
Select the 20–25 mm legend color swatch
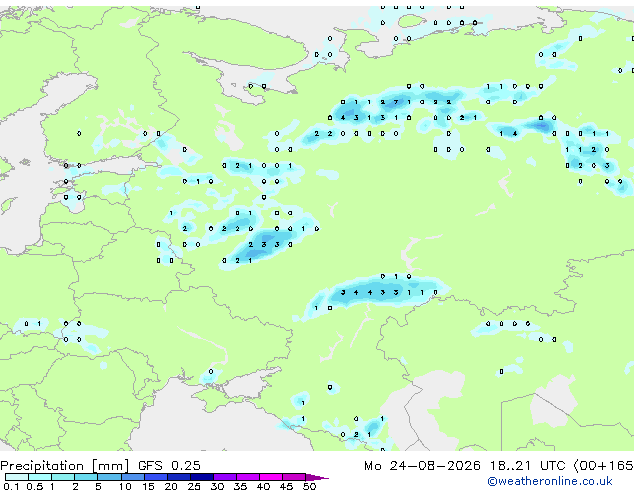point(179,477)
